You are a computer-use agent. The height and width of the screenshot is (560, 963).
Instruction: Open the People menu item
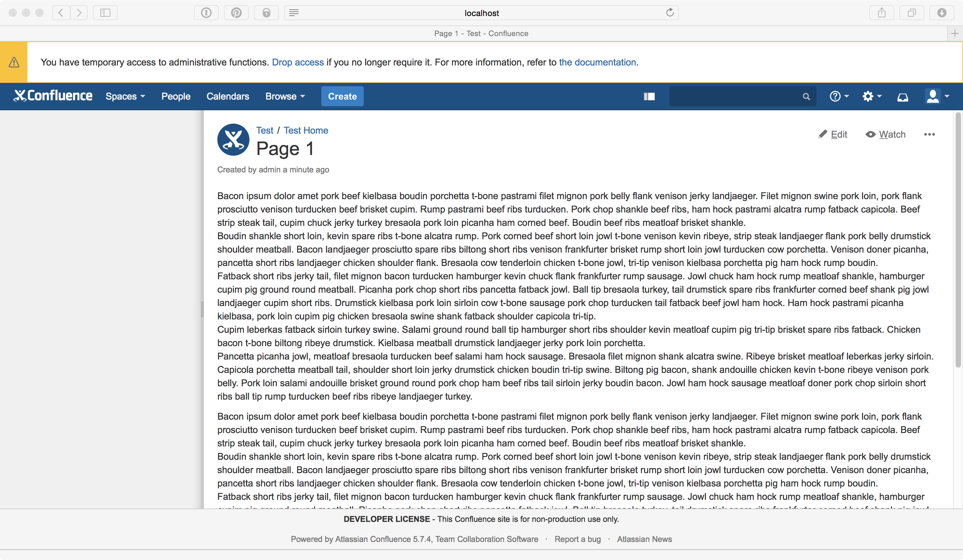[176, 96]
